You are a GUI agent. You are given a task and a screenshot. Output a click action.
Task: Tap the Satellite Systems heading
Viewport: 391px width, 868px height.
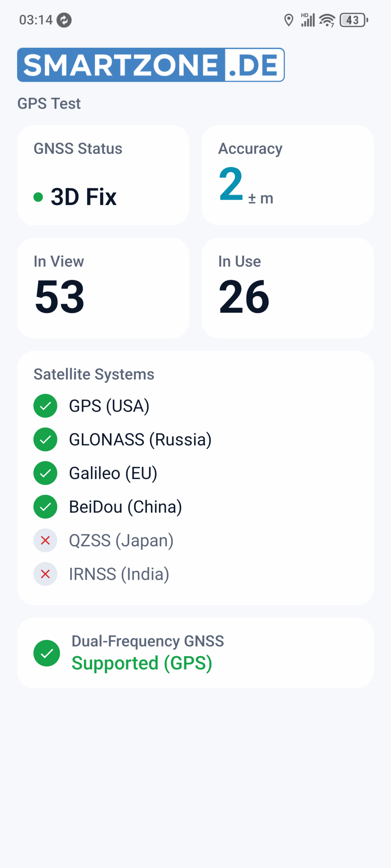coord(94,374)
